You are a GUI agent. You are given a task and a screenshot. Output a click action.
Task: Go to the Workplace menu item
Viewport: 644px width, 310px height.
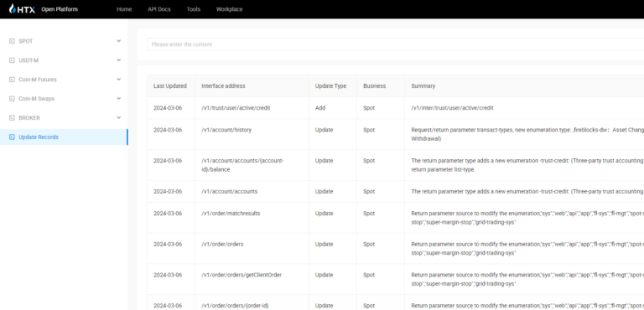229,9
